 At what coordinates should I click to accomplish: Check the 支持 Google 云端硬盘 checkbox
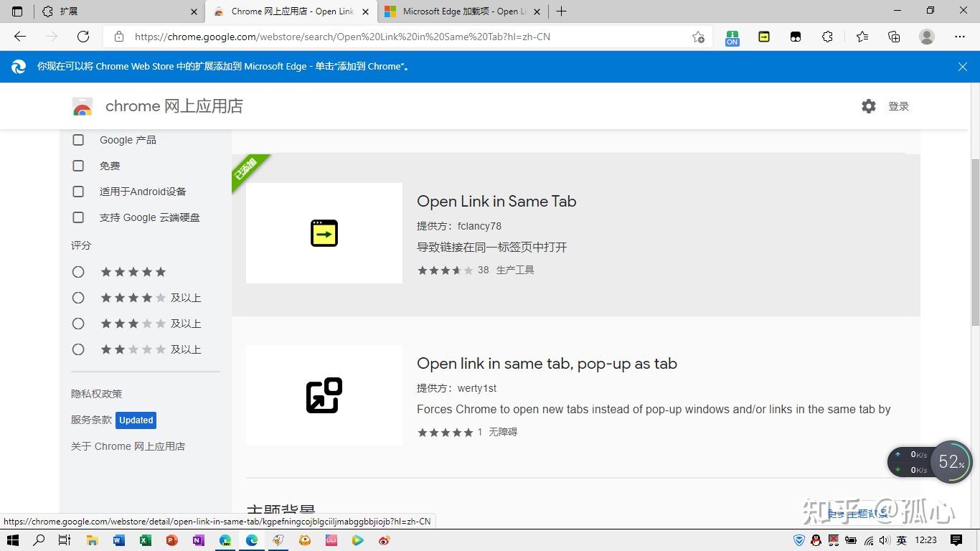(78, 217)
